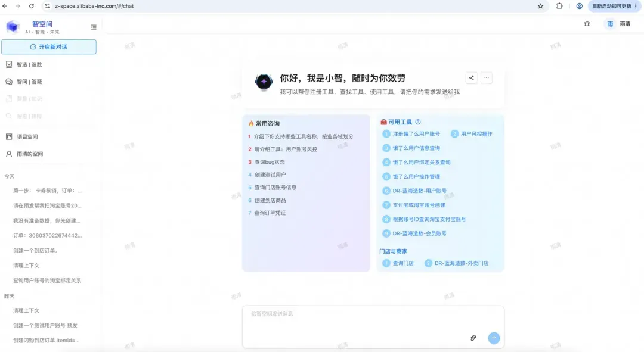The height and width of the screenshot is (352, 644).
Task: Start a new chat via 开启新对话
Action: tap(49, 47)
